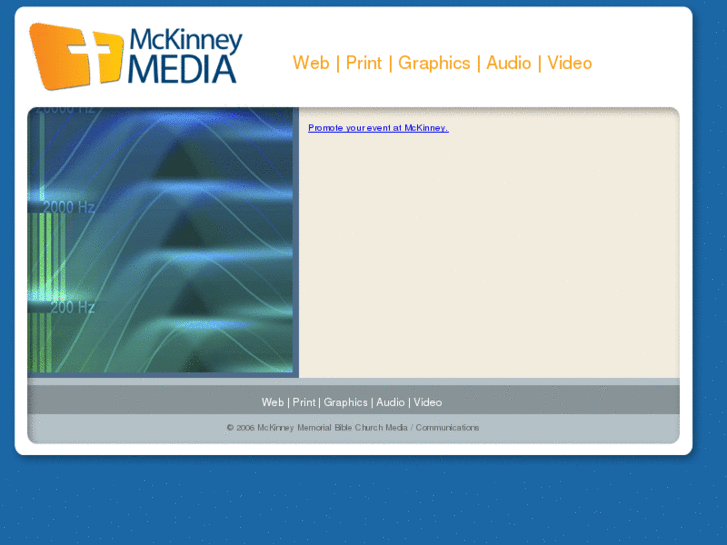
Task: Open Print in the orange top navigation
Action: (x=364, y=63)
